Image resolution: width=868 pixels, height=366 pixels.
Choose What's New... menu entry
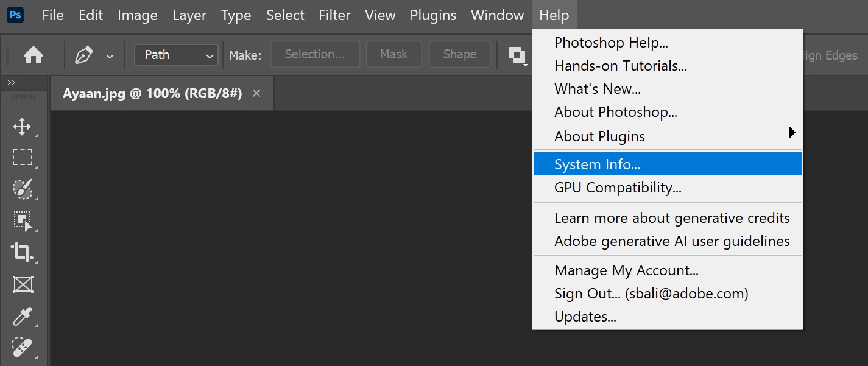pos(668,89)
